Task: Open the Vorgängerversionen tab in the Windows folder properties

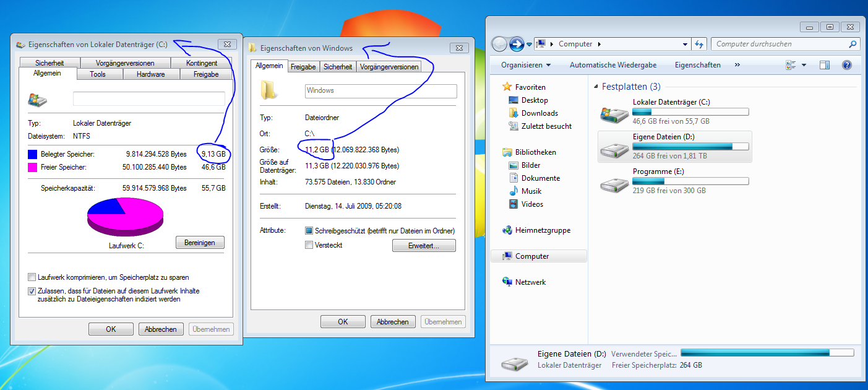Action: [389, 67]
